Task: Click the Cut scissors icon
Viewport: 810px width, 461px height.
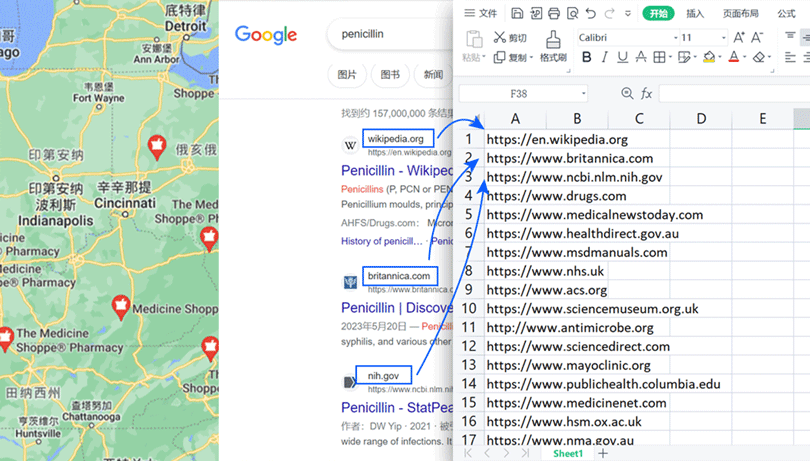Action: (499, 38)
